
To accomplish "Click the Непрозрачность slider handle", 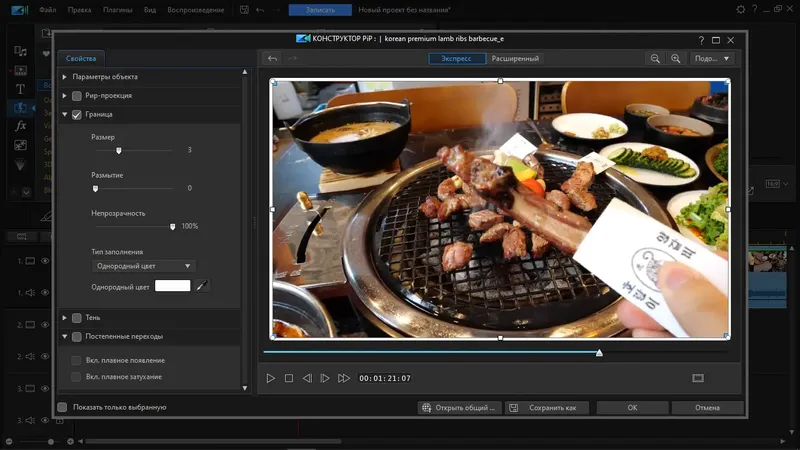I will 172,227.
